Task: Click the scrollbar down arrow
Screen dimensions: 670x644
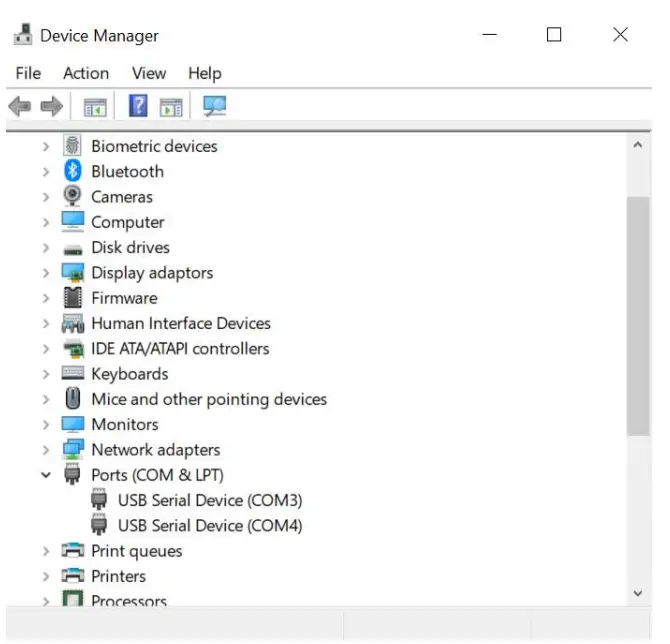Action: pos(638,593)
